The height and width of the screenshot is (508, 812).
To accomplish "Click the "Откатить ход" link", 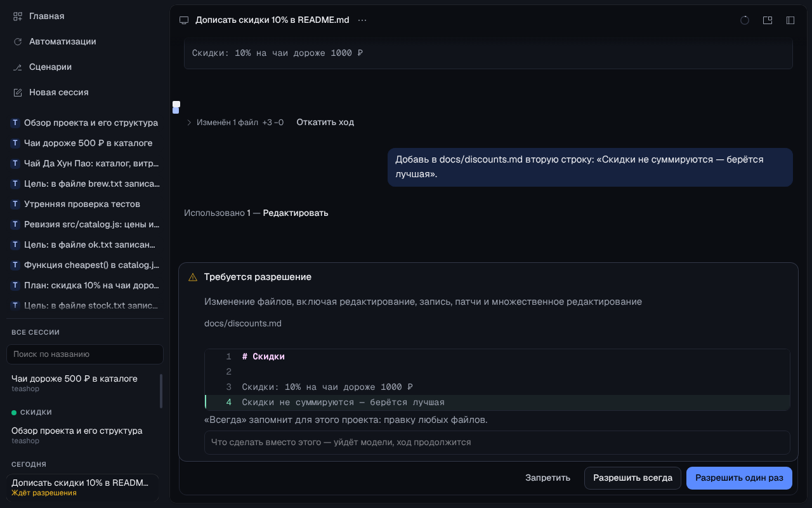I will tap(325, 122).
